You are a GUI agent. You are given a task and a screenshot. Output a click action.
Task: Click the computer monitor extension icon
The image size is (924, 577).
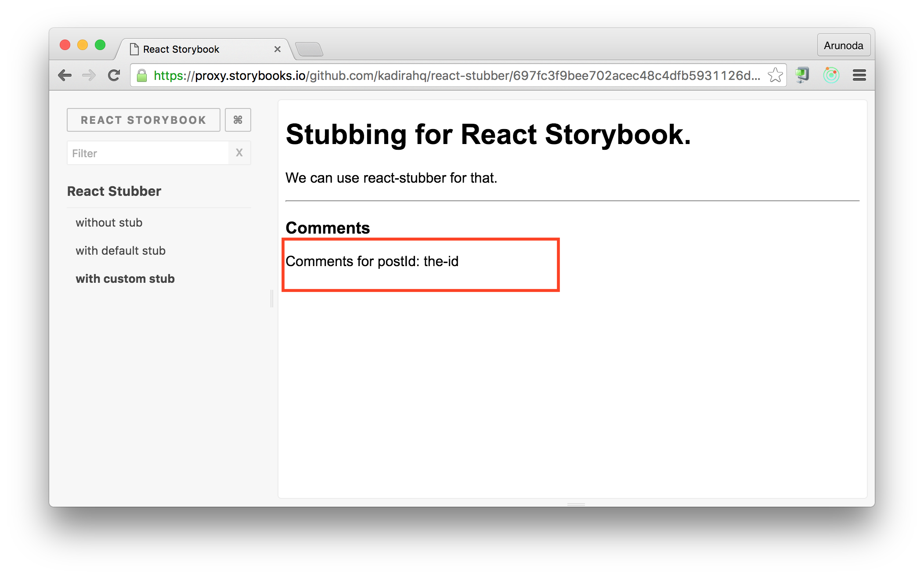pyautogui.click(x=802, y=76)
